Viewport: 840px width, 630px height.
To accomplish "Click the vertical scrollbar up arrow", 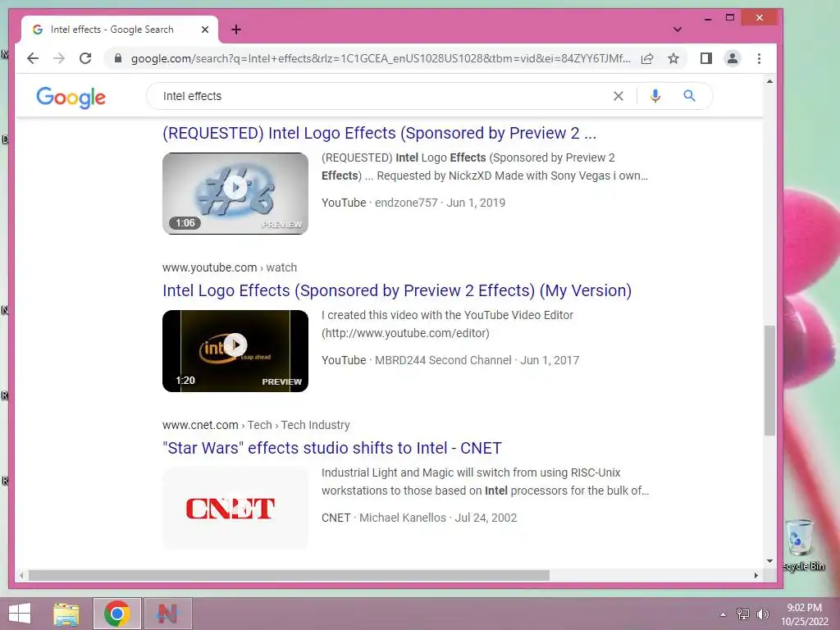I will click(769, 81).
